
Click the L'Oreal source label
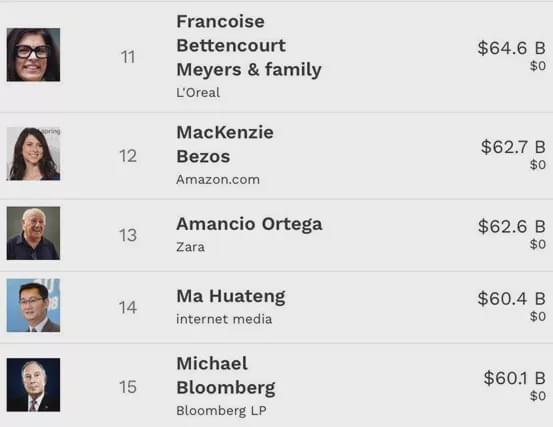pyautogui.click(x=198, y=93)
